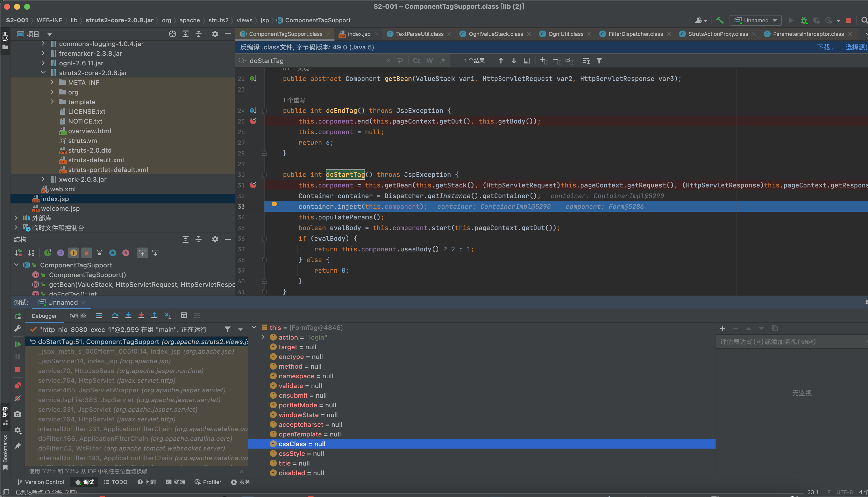
Task: Filter search results funnel icon
Action: pyautogui.click(x=599, y=61)
